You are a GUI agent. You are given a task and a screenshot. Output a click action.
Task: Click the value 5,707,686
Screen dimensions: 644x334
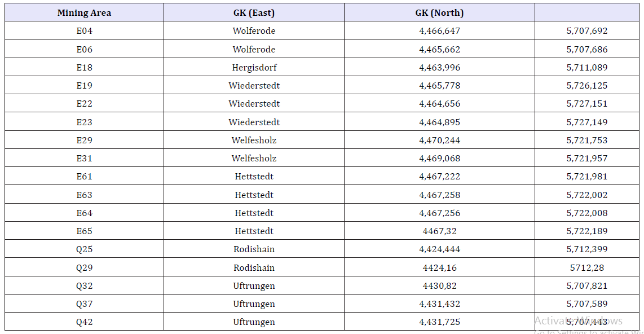pyautogui.click(x=587, y=50)
